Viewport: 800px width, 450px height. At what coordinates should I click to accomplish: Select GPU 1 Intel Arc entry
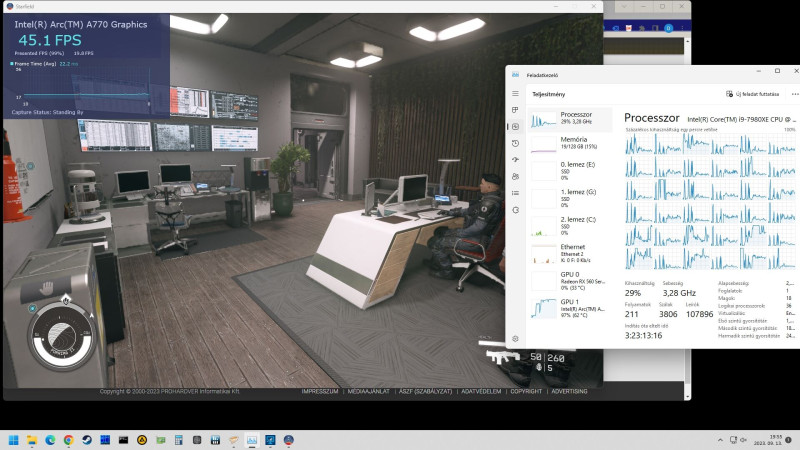(570, 309)
